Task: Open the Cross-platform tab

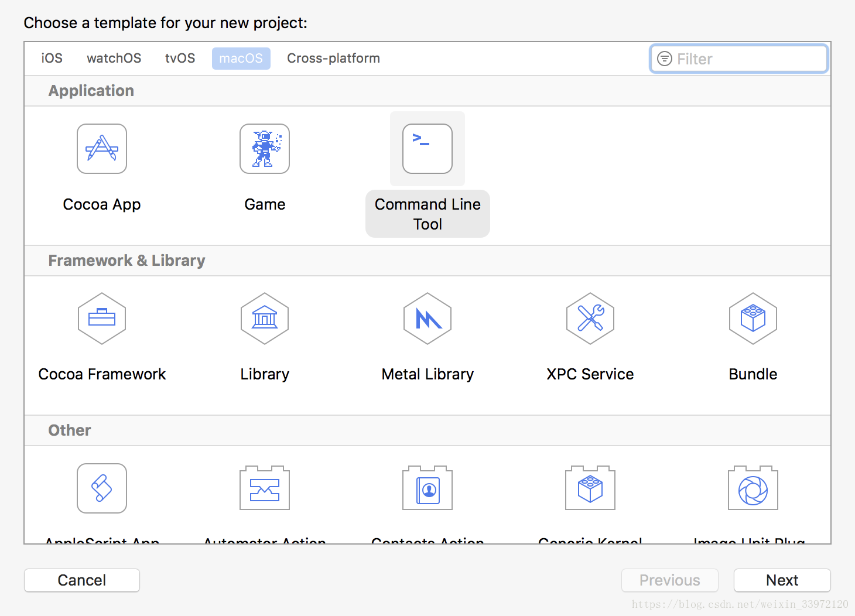Action: (333, 59)
